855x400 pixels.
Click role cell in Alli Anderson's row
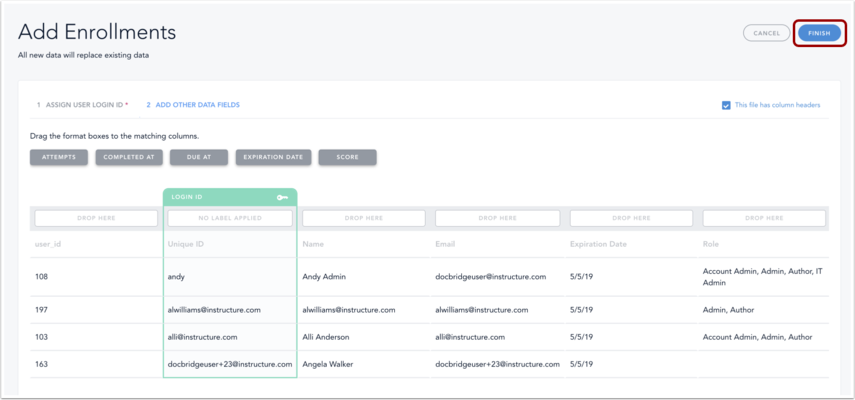757,337
